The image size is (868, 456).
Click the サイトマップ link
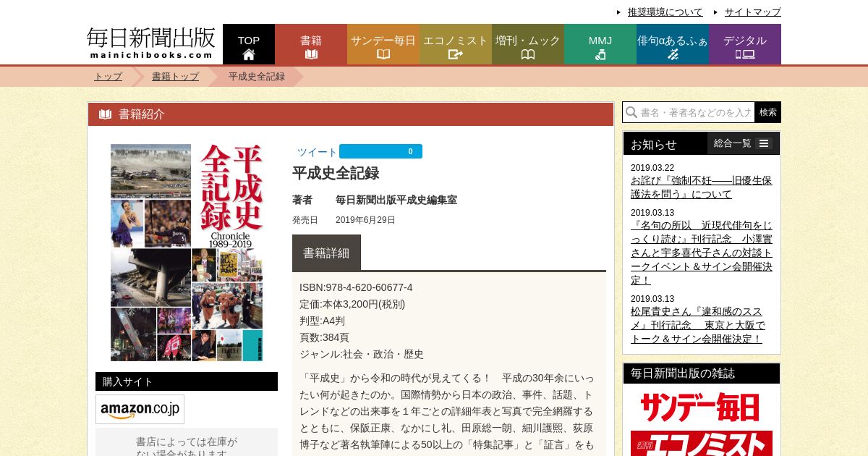[x=753, y=12]
